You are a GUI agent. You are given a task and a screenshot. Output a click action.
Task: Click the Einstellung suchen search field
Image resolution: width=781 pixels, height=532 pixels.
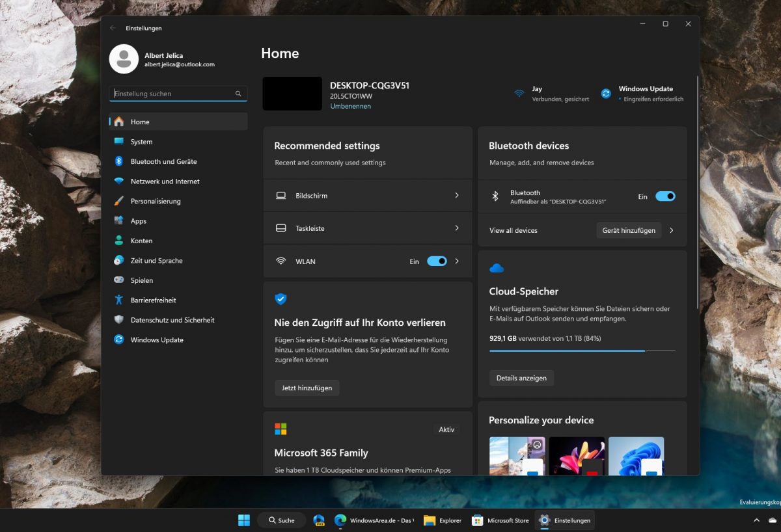178,93
